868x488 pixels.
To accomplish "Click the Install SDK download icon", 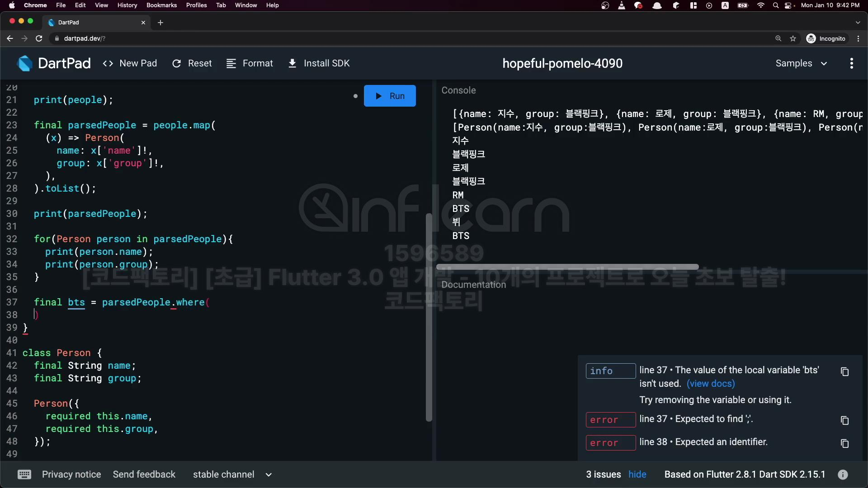I will coord(292,64).
